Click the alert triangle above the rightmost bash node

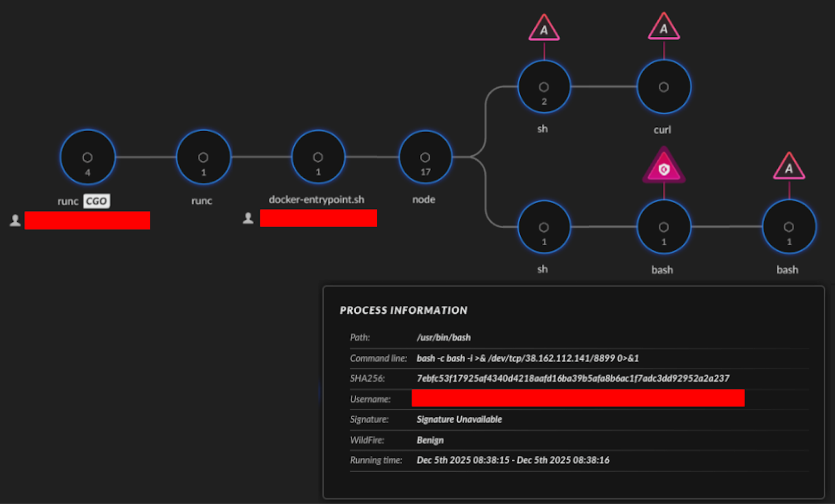(x=789, y=169)
